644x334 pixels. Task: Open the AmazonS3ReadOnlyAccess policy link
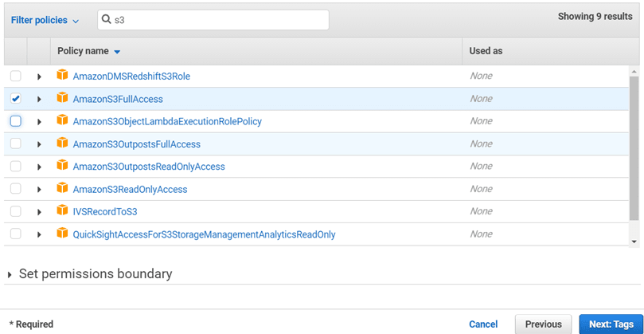pyautogui.click(x=131, y=189)
